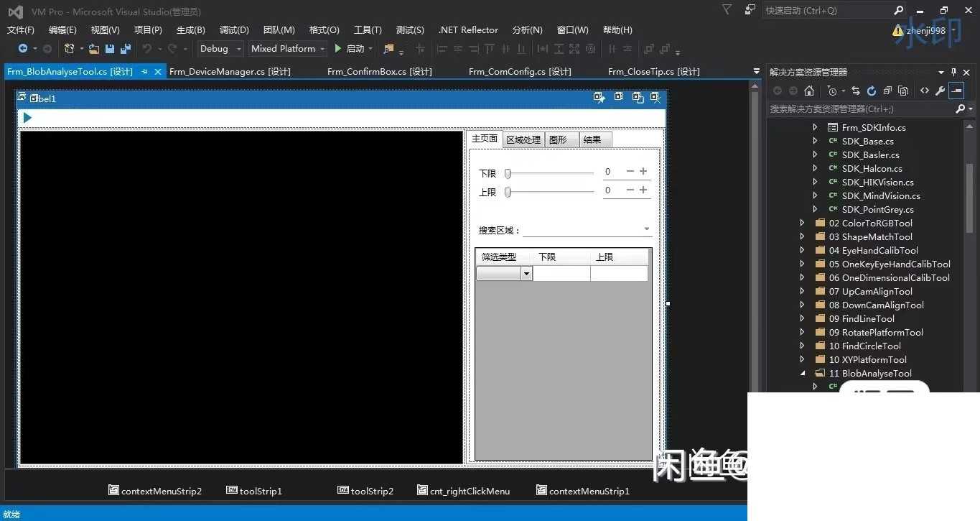
Task: Open the 文件(F) menu
Action: coord(21,30)
